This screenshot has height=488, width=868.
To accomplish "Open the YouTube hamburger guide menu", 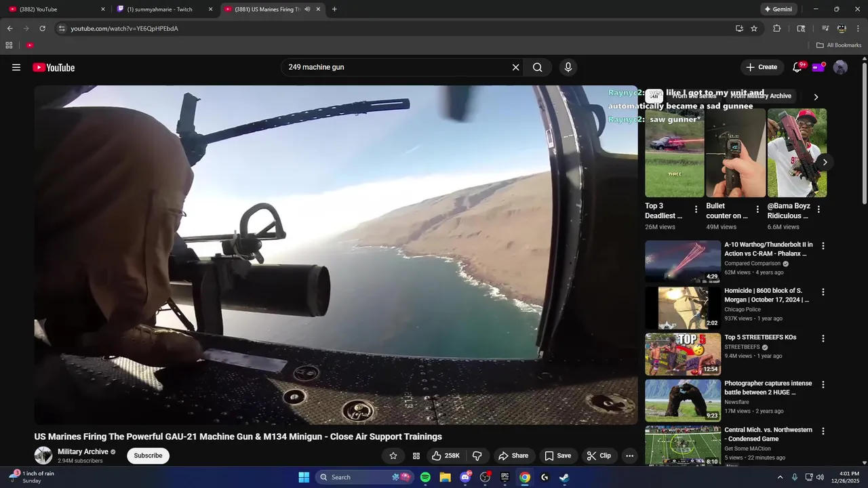I will (x=16, y=67).
